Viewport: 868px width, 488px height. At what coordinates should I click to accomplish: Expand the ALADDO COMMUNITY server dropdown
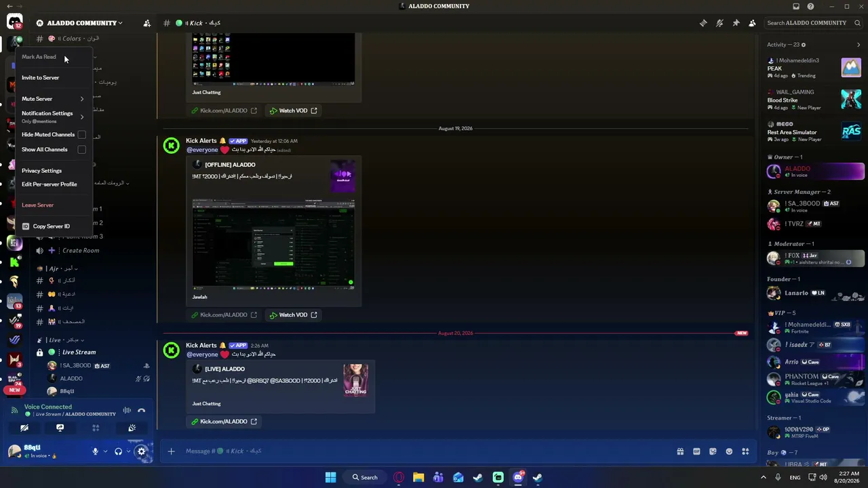tap(120, 23)
